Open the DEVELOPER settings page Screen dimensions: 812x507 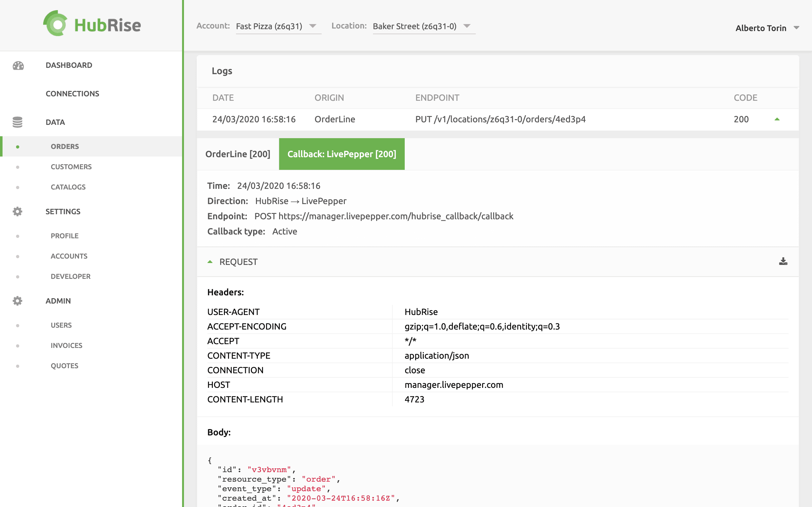pyautogui.click(x=70, y=276)
